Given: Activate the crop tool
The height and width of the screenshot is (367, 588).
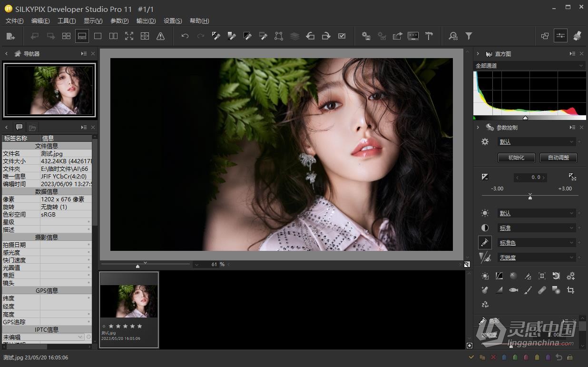Looking at the screenshot, I should click(570, 290).
